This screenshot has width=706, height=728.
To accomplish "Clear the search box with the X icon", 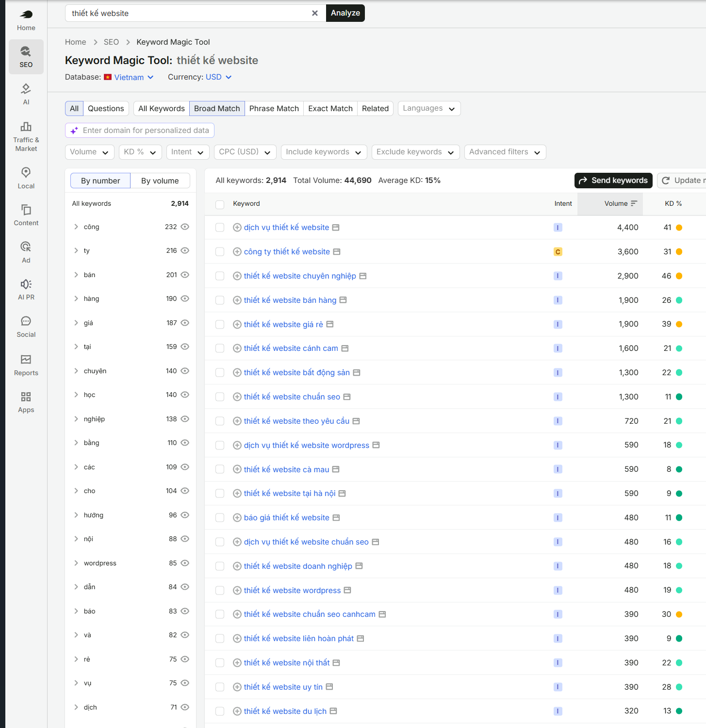I will coord(315,13).
